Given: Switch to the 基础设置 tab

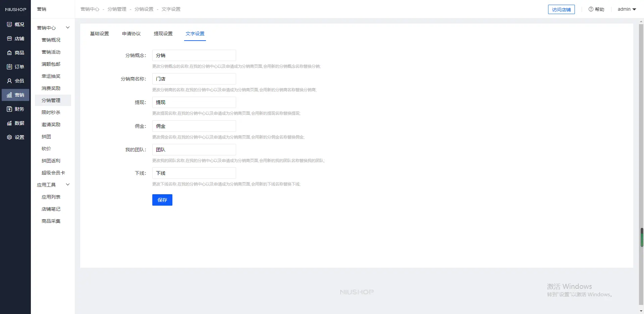Looking at the screenshot, I should [99, 34].
